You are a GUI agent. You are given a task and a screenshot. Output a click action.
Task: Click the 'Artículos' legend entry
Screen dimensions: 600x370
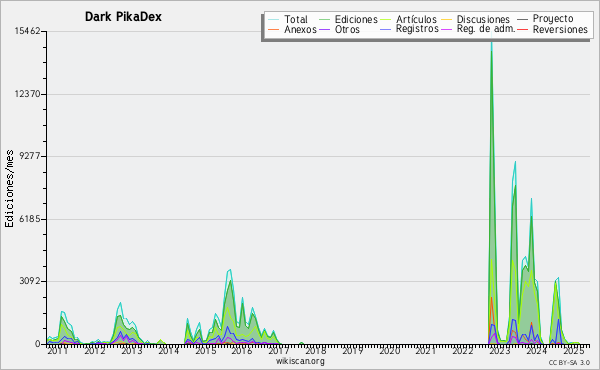tap(416, 20)
